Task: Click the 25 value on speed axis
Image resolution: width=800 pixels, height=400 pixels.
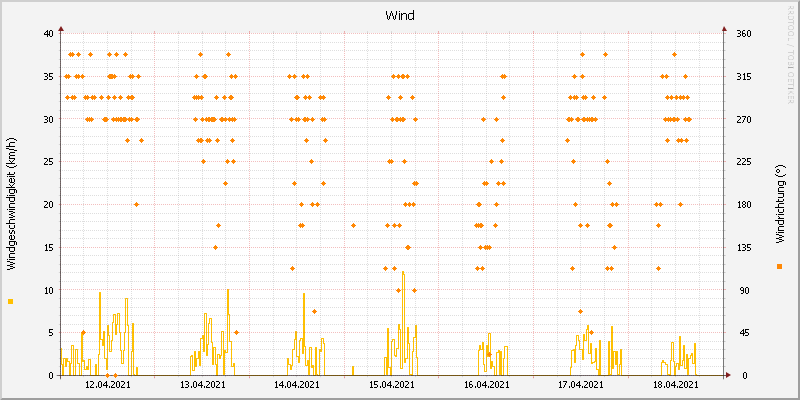Action: pos(48,162)
